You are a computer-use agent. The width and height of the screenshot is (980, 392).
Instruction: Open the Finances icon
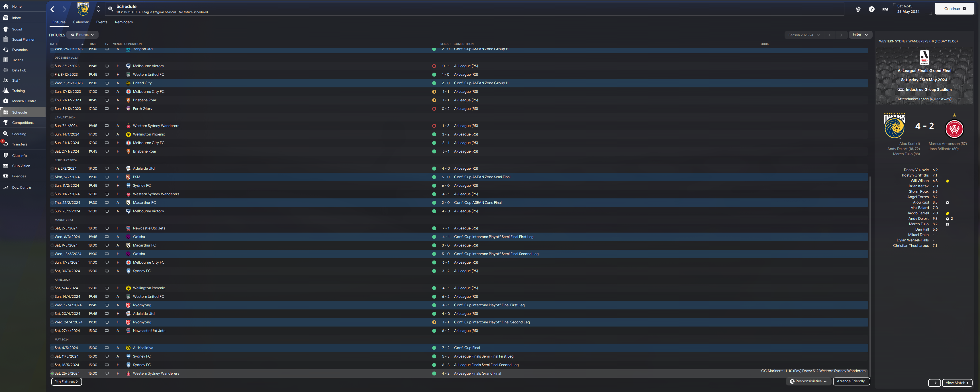[6, 176]
